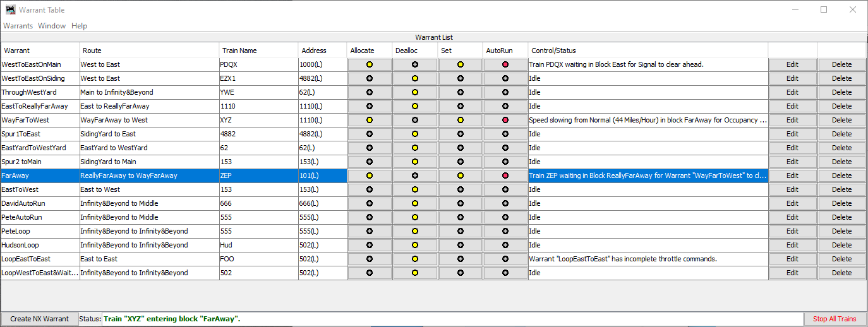The height and width of the screenshot is (327, 868).
Task: Click red AutoRun indicator for WayFarToWest
Action: 505,120
